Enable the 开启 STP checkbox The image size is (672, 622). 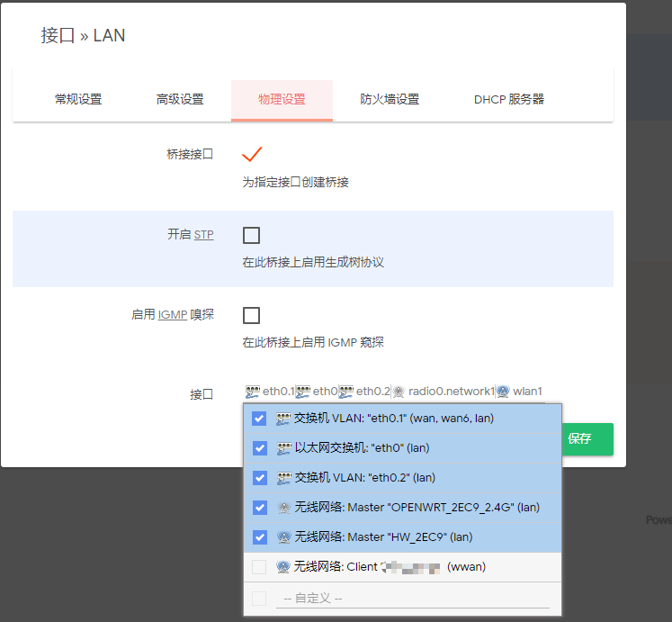tap(252, 235)
